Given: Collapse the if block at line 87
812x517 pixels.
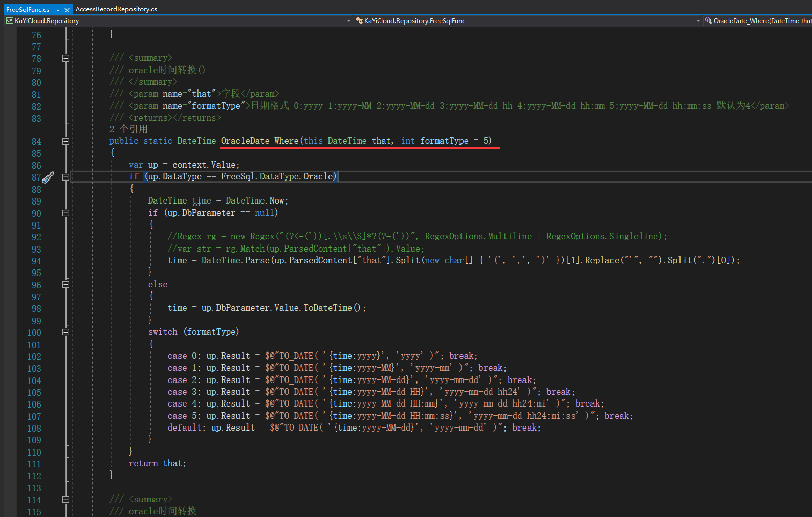Looking at the screenshot, I should click(x=65, y=177).
